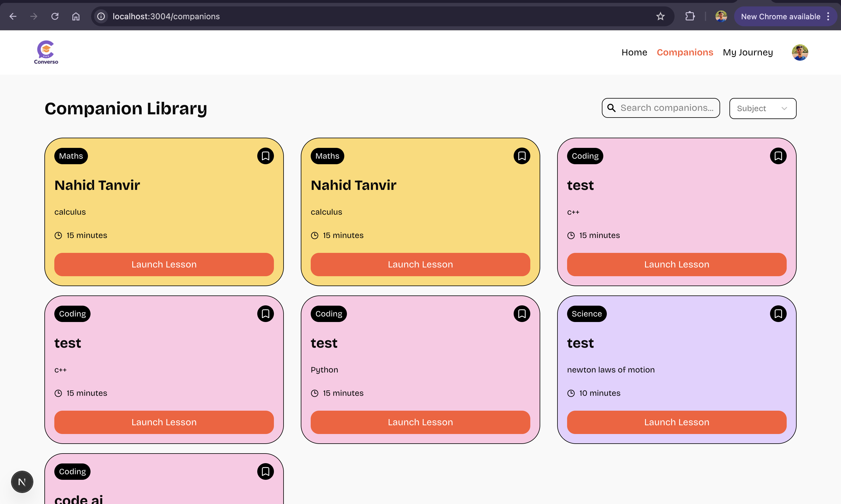Go to the Home nav link

pyautogui.click(x=634, y=52)
